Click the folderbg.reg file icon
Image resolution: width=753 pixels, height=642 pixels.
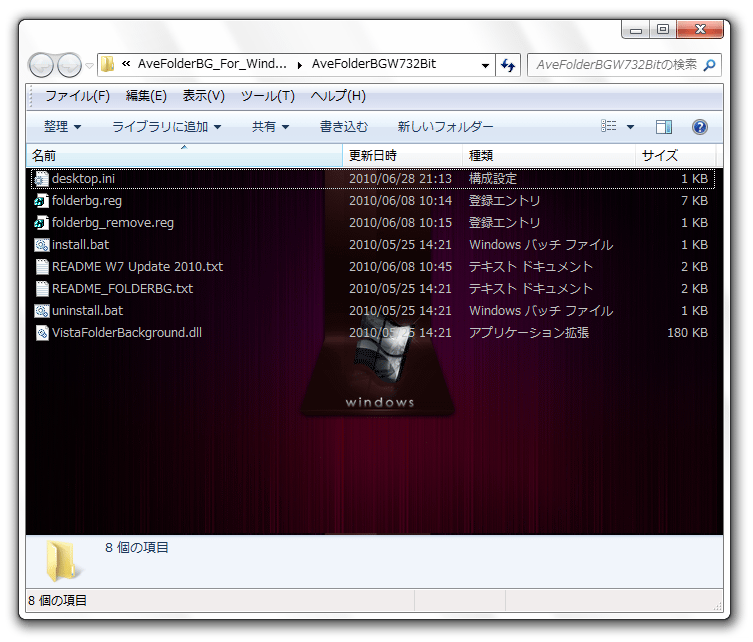click(42, 201)
